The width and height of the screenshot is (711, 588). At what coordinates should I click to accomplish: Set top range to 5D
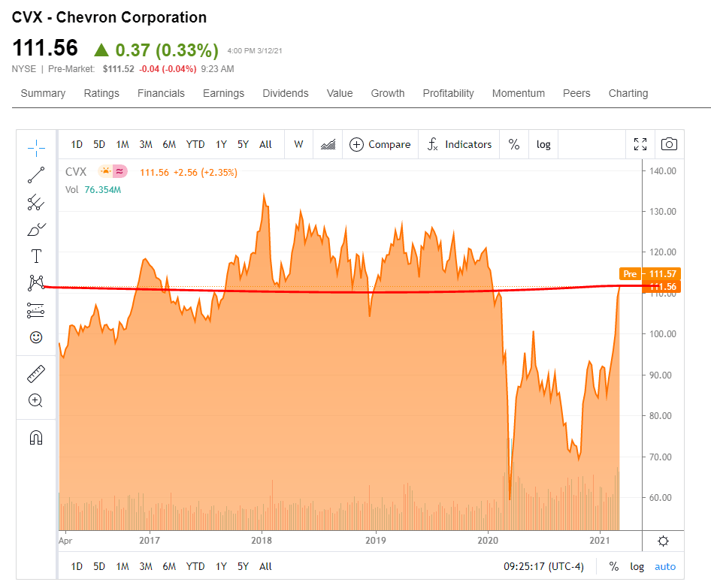99,144
